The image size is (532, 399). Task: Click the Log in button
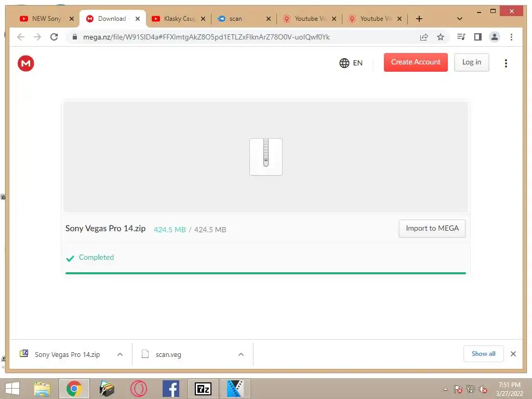point(472,62)
